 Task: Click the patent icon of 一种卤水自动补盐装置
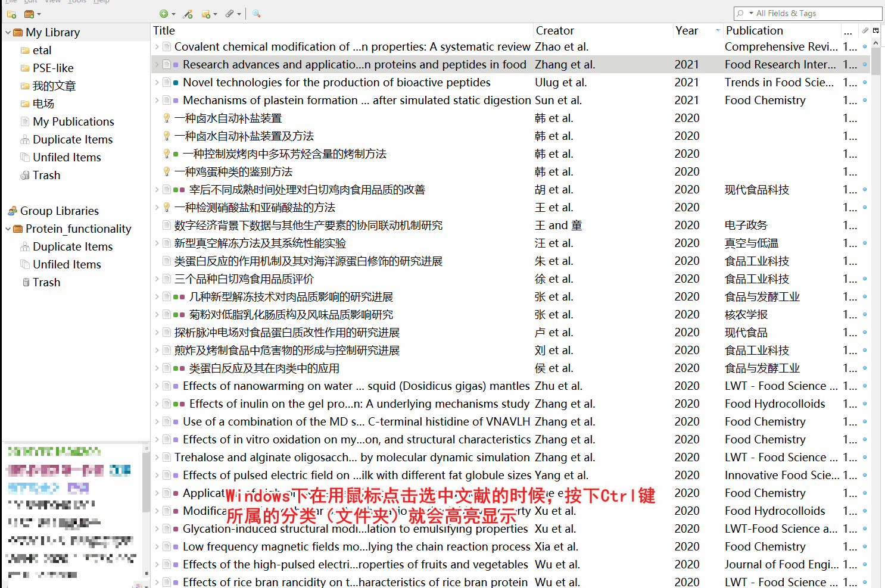point(167,118)
